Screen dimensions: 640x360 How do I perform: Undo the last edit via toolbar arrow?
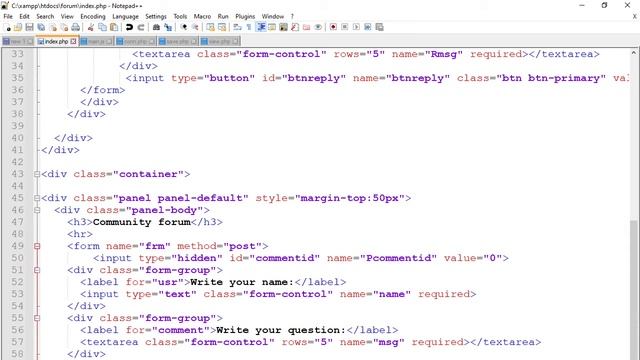(129, 27)
